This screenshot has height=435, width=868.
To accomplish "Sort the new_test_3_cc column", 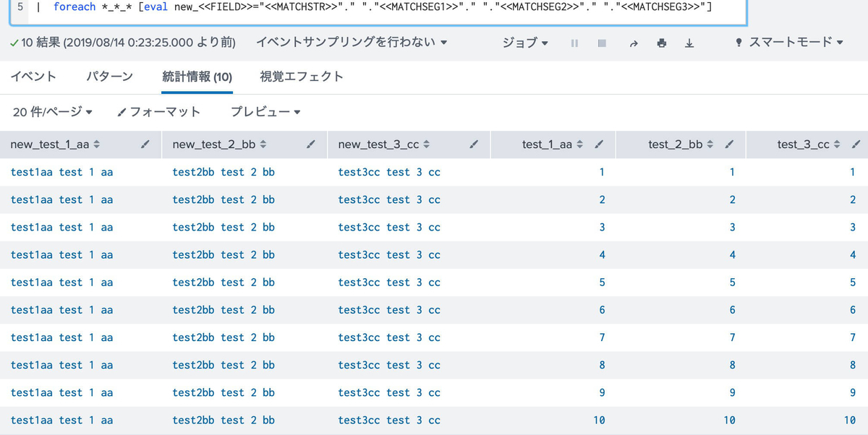I will tap(427, 144).
